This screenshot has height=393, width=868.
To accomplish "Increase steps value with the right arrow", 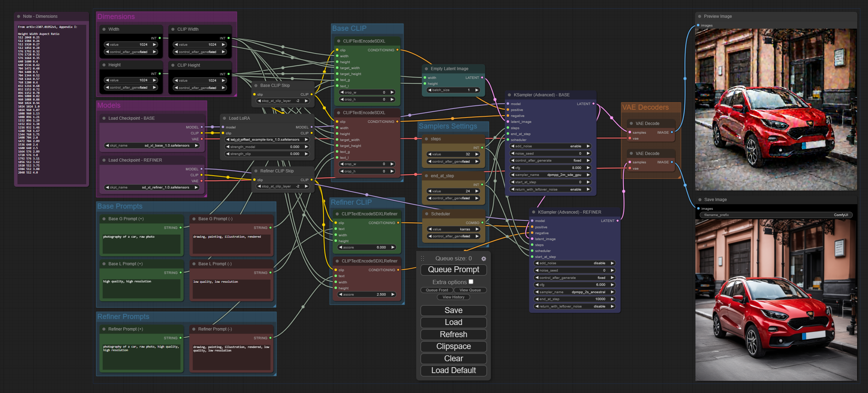I will coord(477,154).
